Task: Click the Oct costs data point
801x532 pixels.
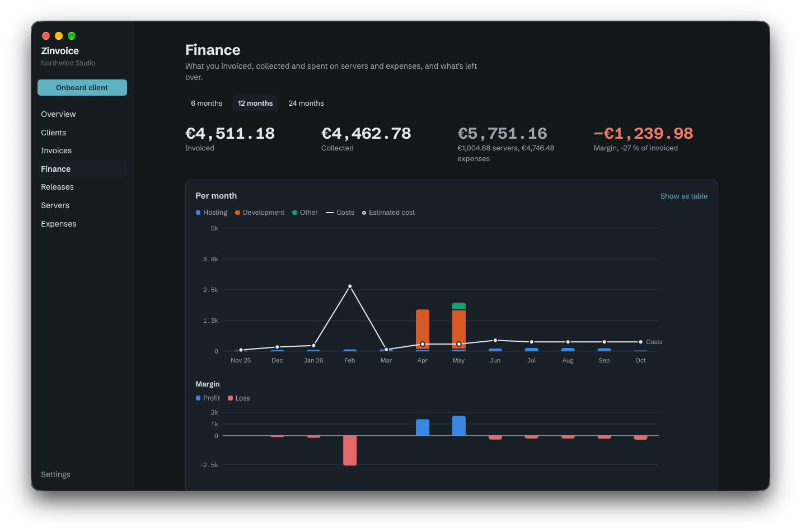Action: coord(640,342)
